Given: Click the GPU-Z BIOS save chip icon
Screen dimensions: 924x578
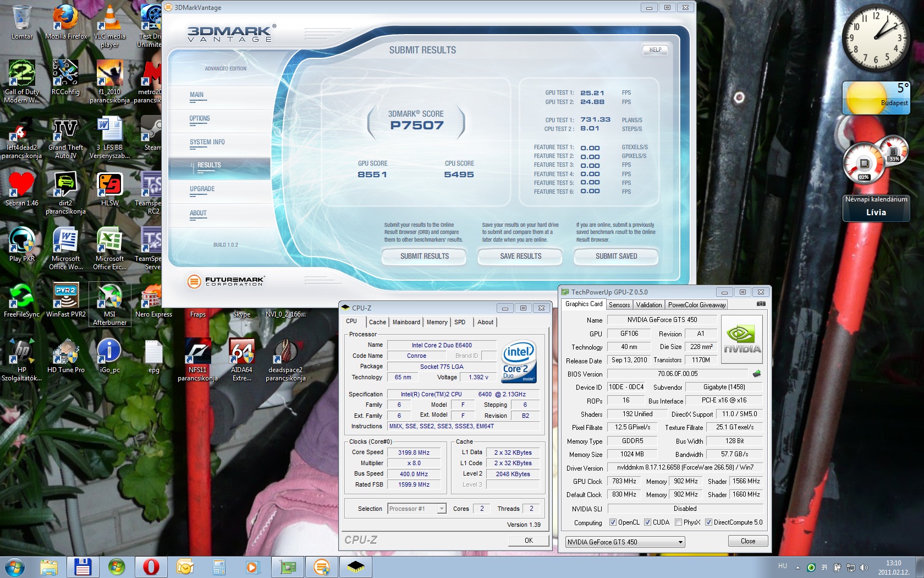Looking at the screenshot, I should click(x=757, y=374).
